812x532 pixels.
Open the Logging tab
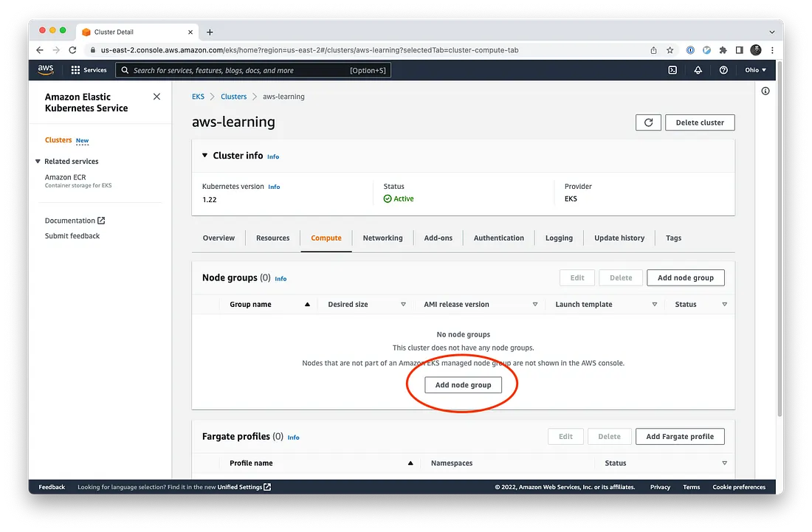[x=559, y=238]
